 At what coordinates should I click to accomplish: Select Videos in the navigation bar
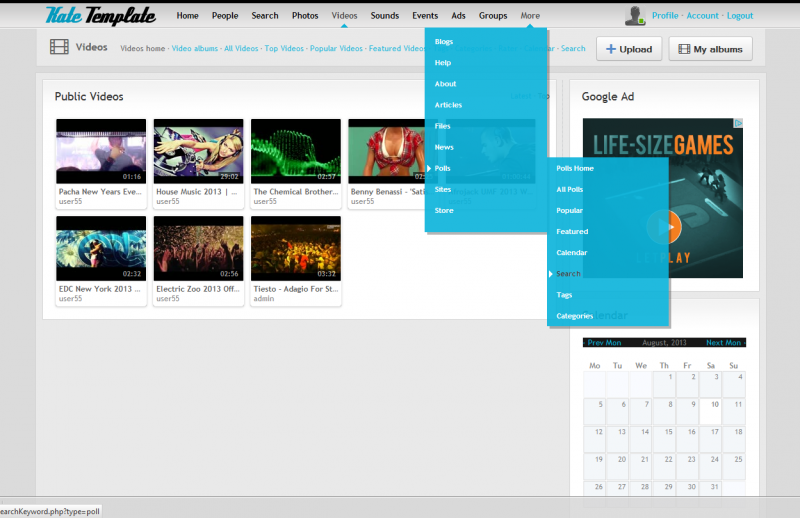[x=344, y=16]
